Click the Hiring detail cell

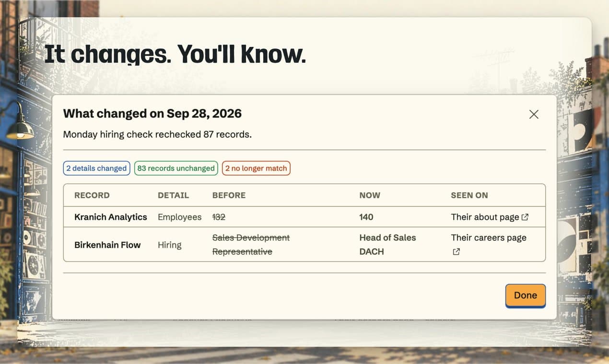coord(170,245)
